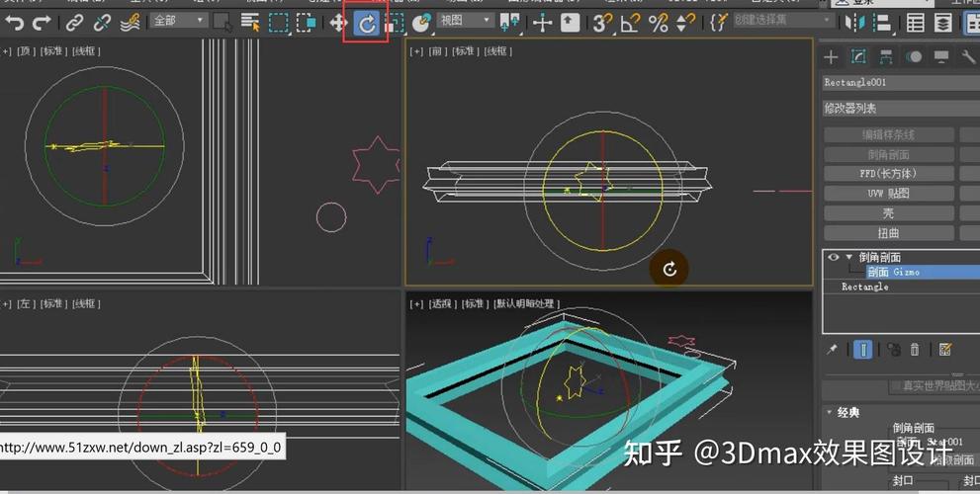Click the Redo arrow in the toolbar
Screen dimensions: 980x494
point(41,22)
